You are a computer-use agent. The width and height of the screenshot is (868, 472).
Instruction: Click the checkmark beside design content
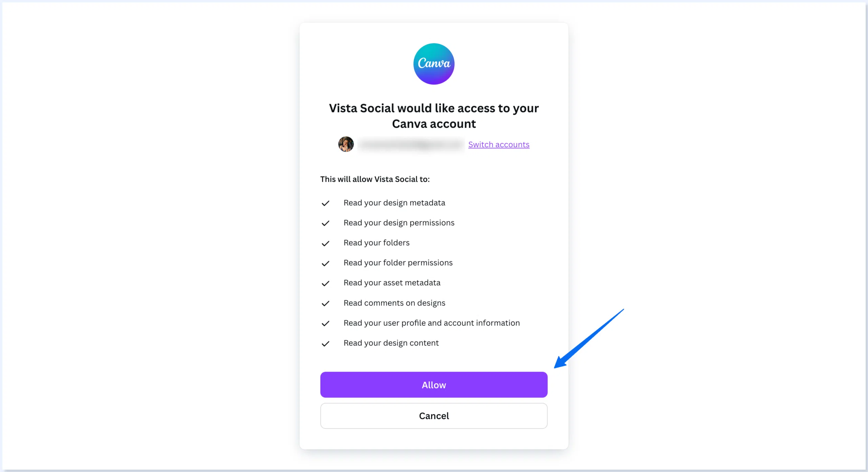(325, 343)
